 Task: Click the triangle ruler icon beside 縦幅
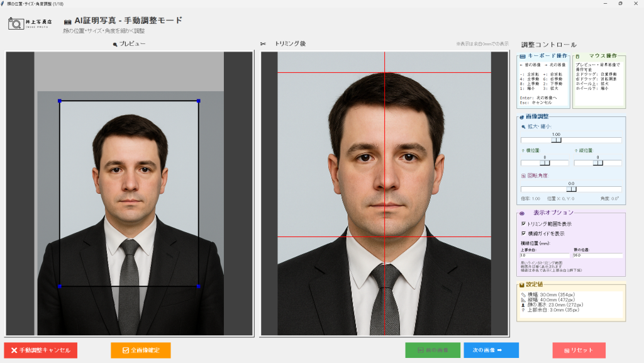pyautogui.click(x=523, y=299)
